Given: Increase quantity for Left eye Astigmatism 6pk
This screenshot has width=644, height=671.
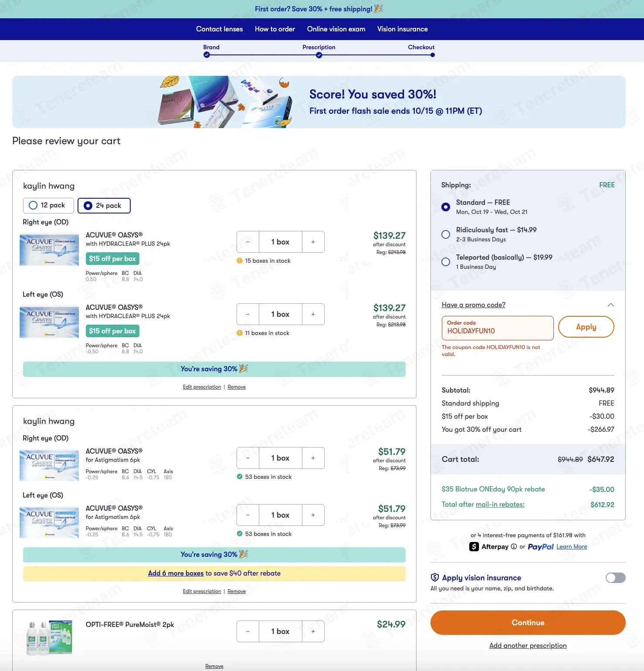Looking at the screenshot, I should (x=313, y=515).
